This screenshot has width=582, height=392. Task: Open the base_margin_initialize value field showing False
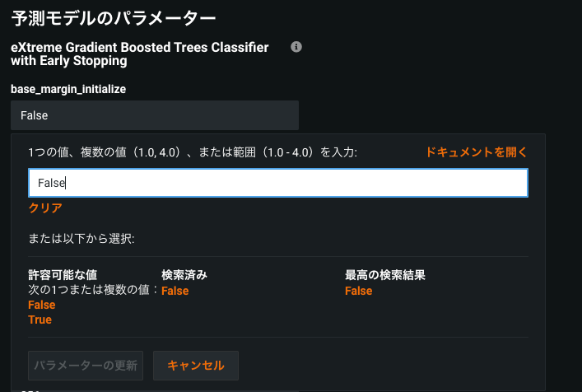155,115
